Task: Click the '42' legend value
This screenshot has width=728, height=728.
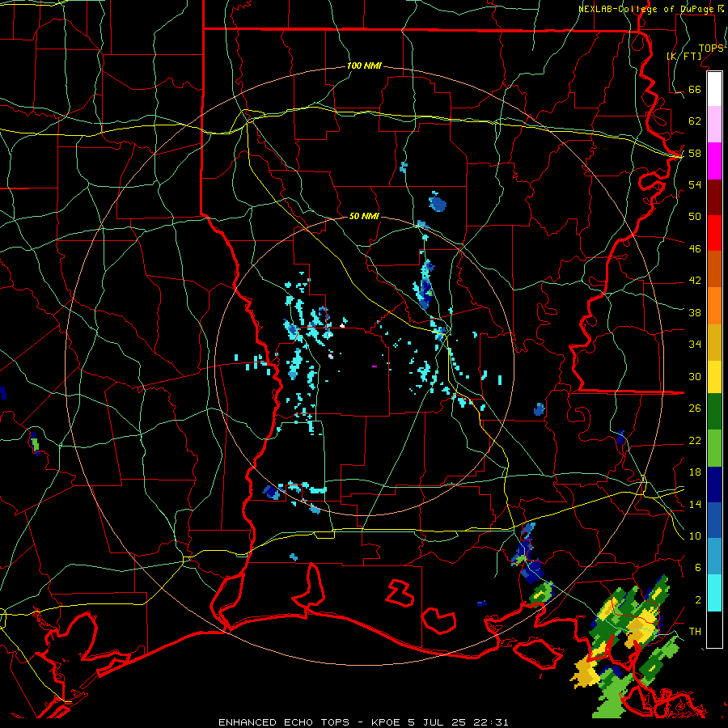Action: click(695, 281)
